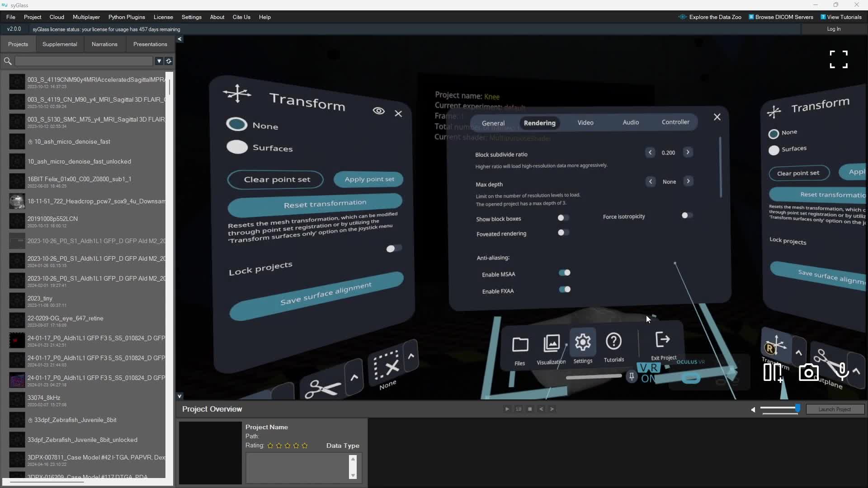The image size is (868, 488).
Task: Select the camera screenshot tool
Action: [x=809, y=371]
